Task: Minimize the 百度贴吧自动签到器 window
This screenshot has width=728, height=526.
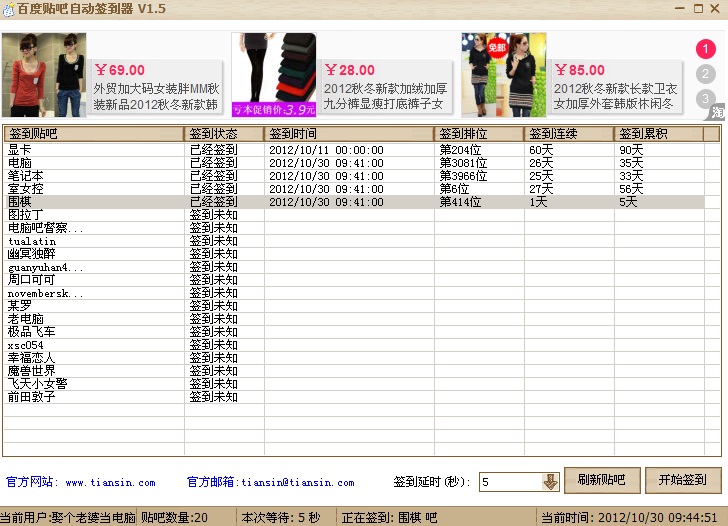Action: point(680,9)
